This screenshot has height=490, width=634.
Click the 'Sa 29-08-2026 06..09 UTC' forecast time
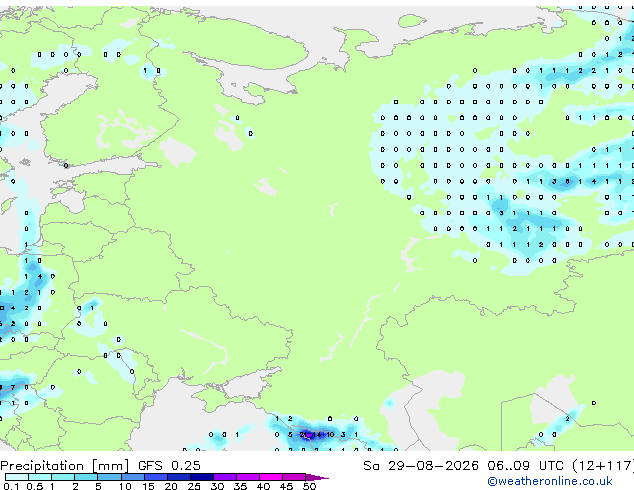click(x=463, y=466)
